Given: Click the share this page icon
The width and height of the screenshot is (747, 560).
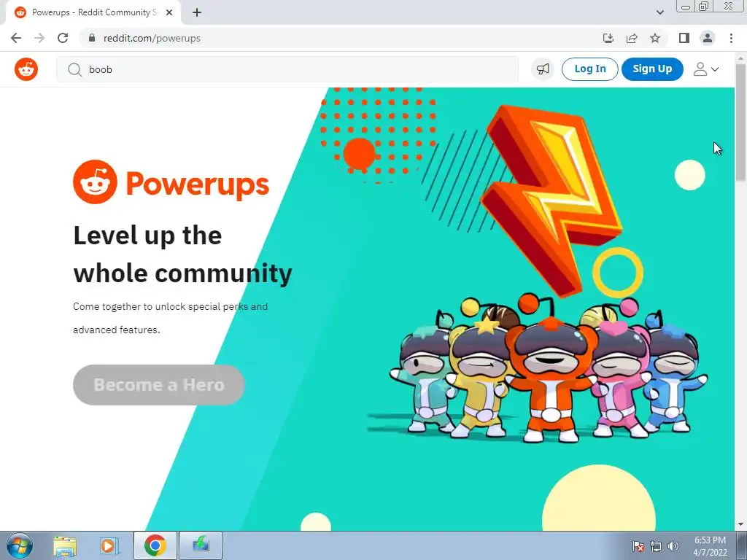Looking at the screenshot, I should coord(632,38).
